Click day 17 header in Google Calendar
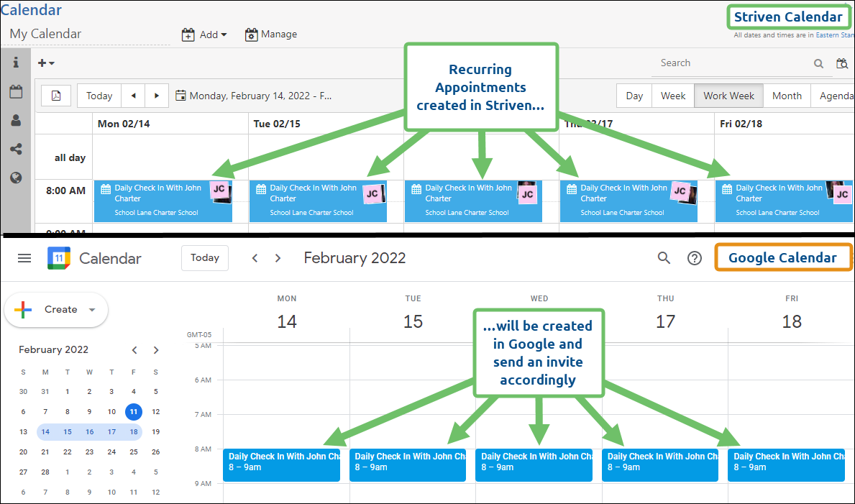The height and width of the screenshot is (504, 855). [x=665, y=321]
